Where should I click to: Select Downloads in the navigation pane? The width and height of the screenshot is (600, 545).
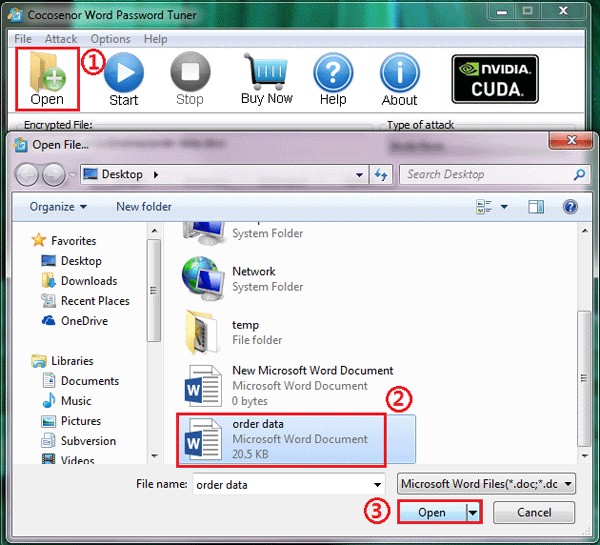pyautogui.click(x=79, y=281)
